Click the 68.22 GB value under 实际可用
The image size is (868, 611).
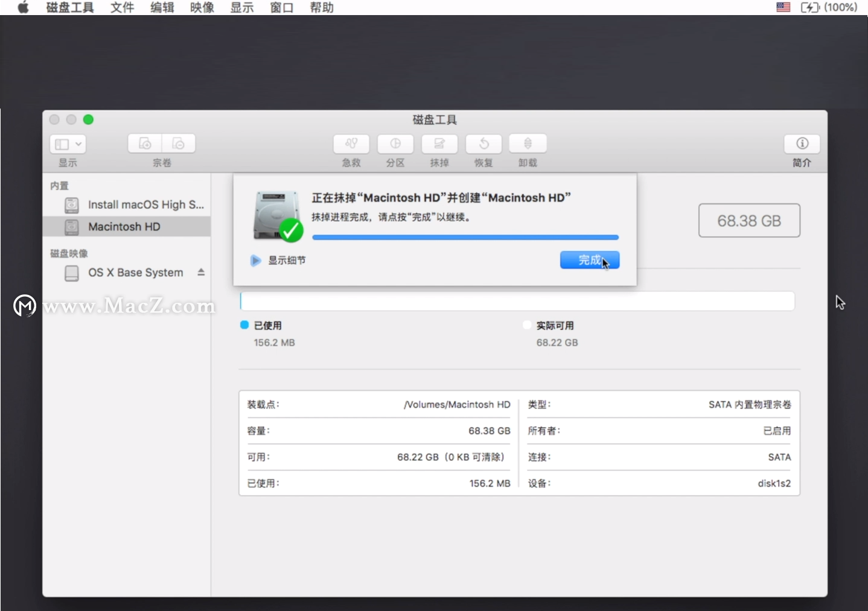[557, 343]
